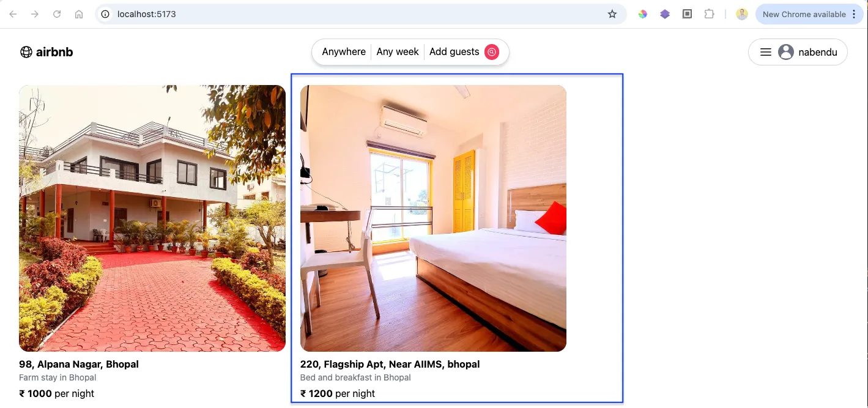Choose Add guests in search bar

[x=454, y=52]
